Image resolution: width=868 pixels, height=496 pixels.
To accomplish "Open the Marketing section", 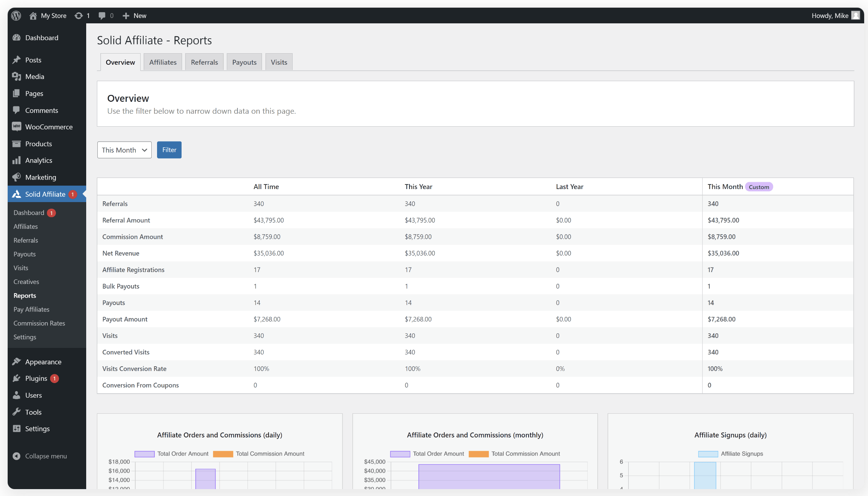I will coord(40,177).
